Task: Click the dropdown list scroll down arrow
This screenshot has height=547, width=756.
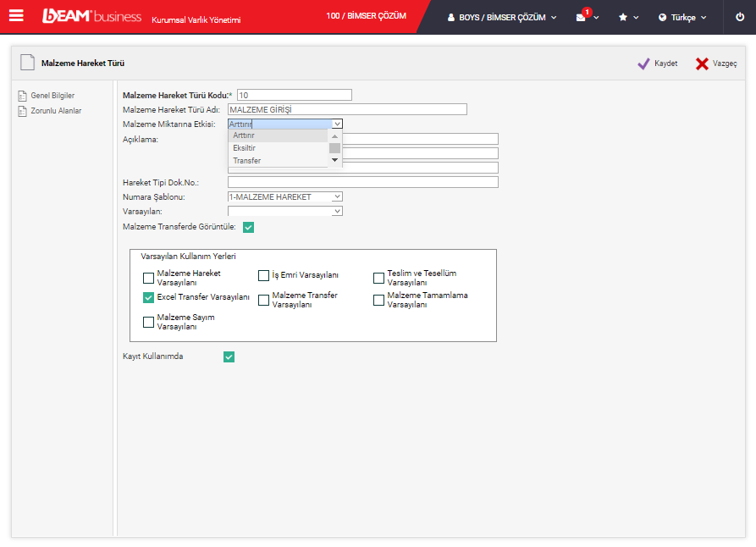Action: click(x=334, y=160)
